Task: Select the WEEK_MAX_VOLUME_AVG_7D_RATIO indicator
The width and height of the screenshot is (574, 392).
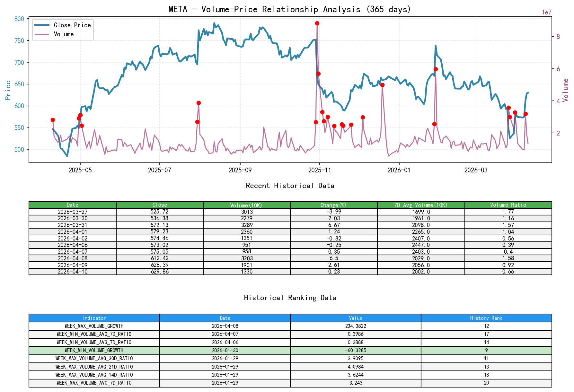Action: [94, 383]
